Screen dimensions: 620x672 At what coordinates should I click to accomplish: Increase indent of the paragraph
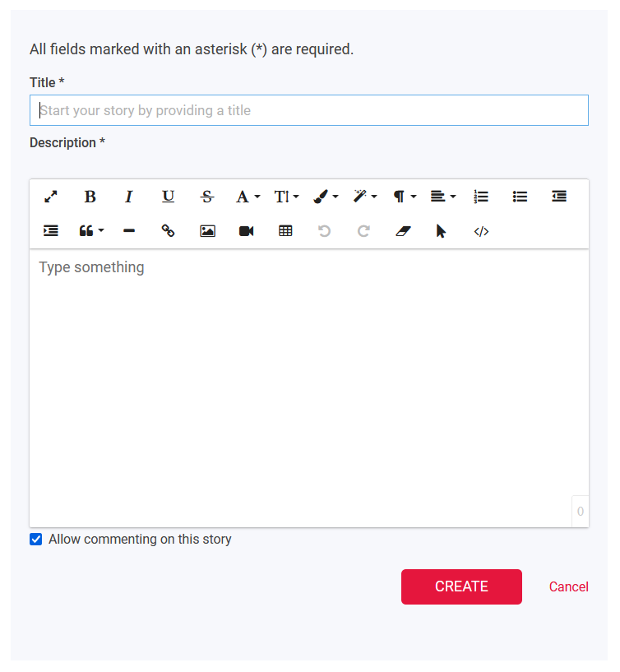point(51,231)
